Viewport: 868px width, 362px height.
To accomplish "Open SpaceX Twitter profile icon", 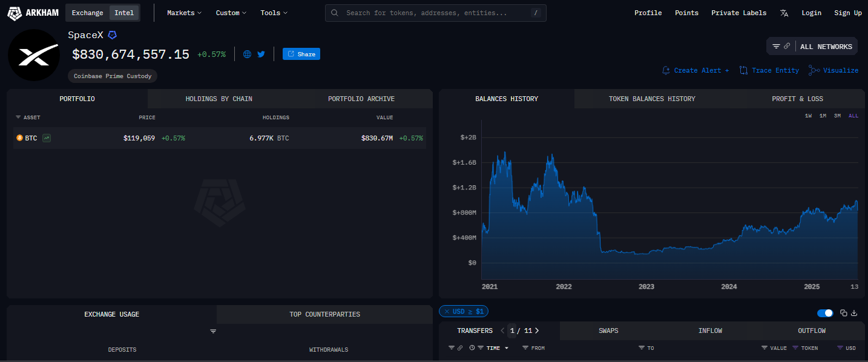I will coord(261,54).
